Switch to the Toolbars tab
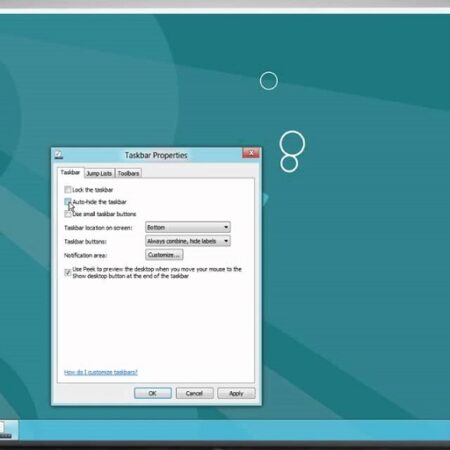Viewport: 450px width, 450px height. [128, 173]
